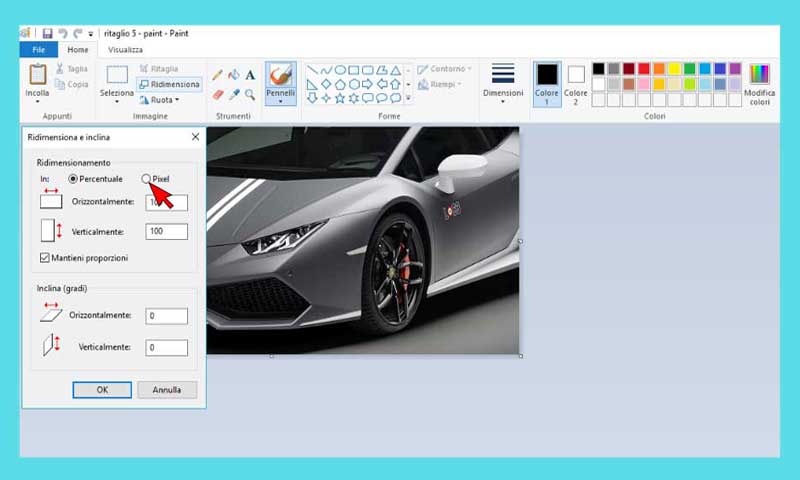Select the Percentuale radio button
This screenshot has width=800, height=480.
click(x=73, y=179)
